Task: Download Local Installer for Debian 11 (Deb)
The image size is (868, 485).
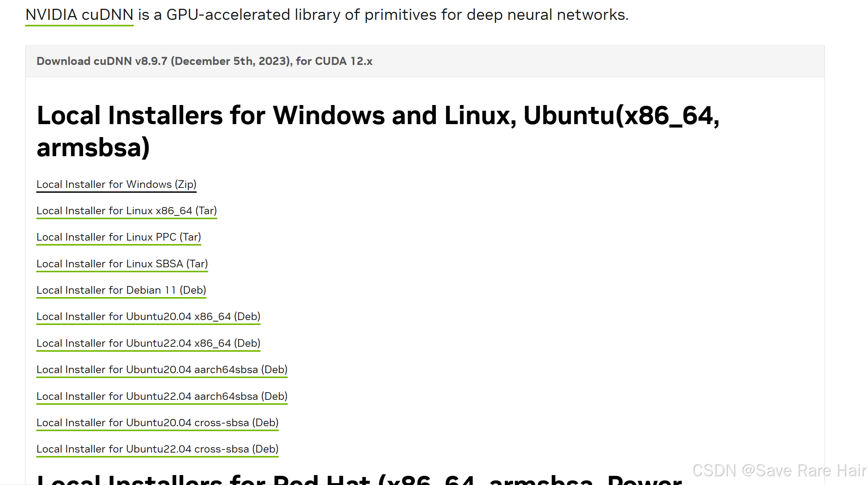Action: 122,290
